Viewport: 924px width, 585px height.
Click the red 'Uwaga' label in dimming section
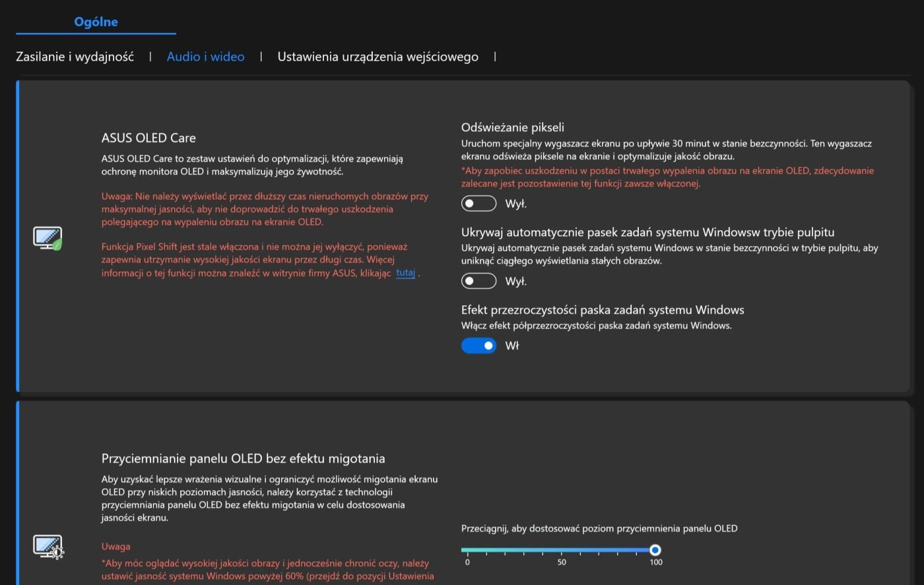coord(115,546)
